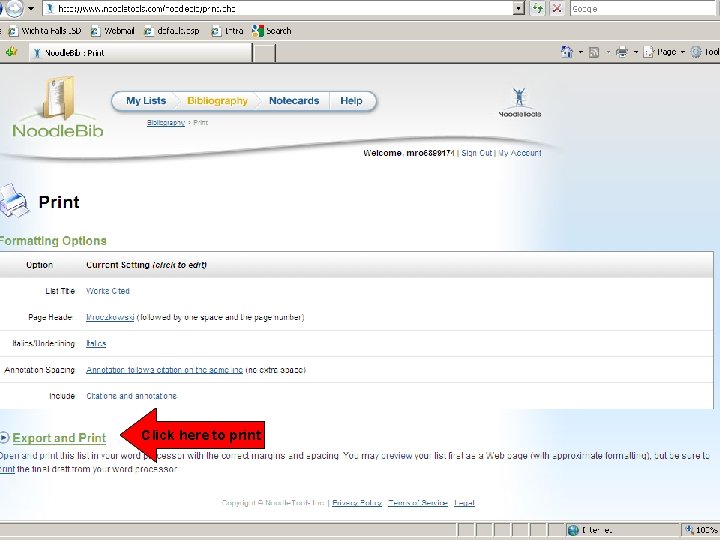The image size is (720, 540).
Task: Go to My Lists tab
Action: coord(146,101)
